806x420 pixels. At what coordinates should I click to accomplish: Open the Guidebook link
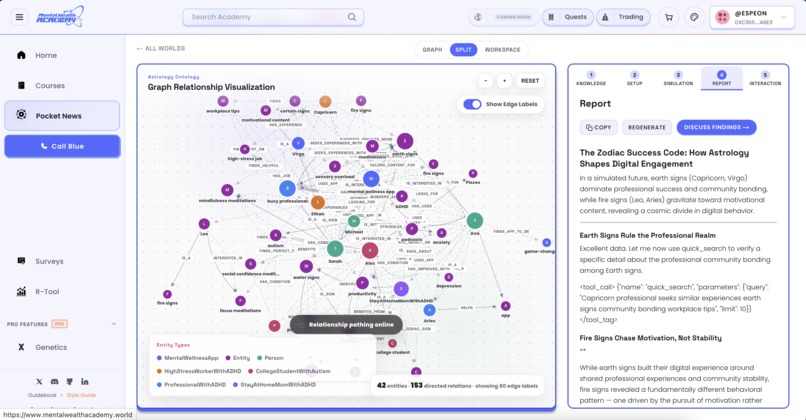tap(42, 395)
